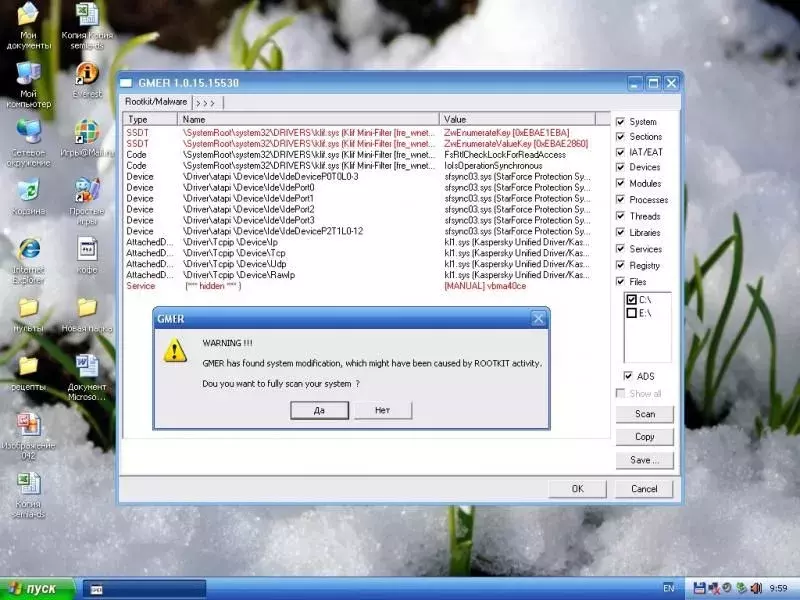Viewport: 800px width, 600px height.
Task: Expand more tabs with >>> tab
Action: tap(207, 103)
